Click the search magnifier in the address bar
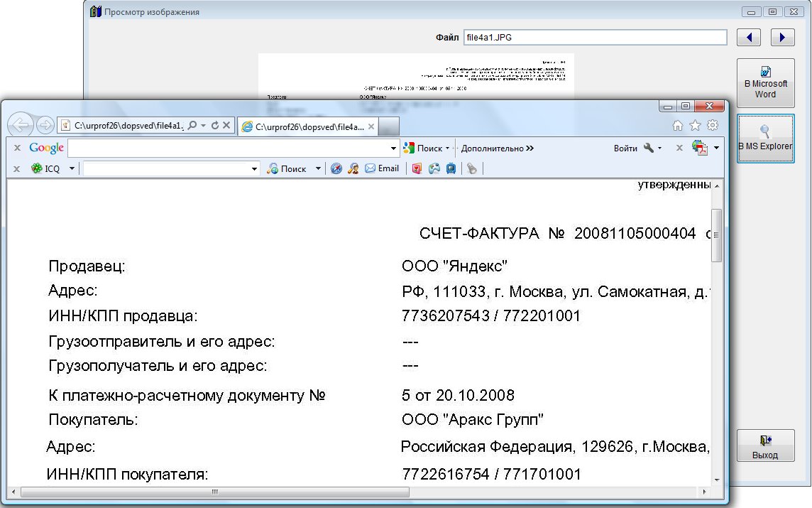Image resolution: width=812 pixels, height=508 pixels. click(192, 126)
